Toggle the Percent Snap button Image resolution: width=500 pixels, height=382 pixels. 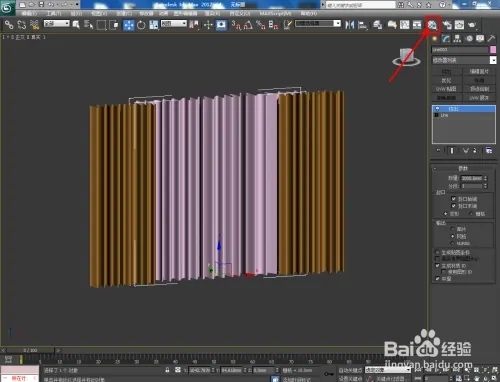(261, 25)
